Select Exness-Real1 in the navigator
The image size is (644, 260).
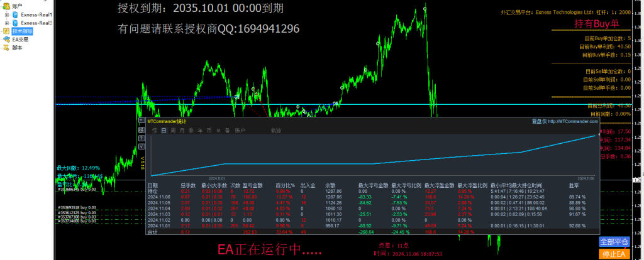(36, 15)
